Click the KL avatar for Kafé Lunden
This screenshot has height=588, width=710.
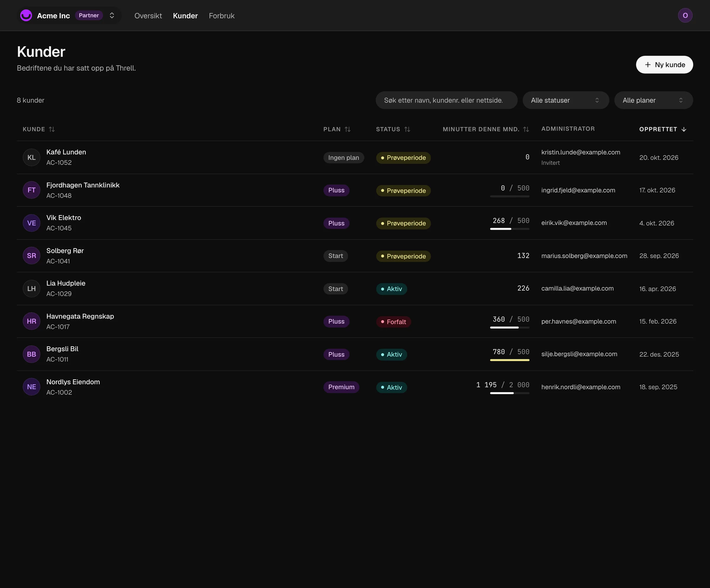31,157
